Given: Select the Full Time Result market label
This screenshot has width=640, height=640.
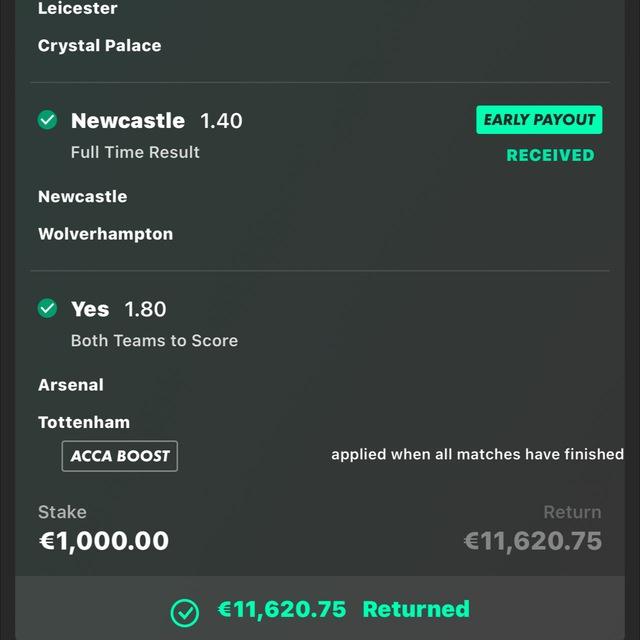Looking at the screenshot, I should click(x=135, y=152).
